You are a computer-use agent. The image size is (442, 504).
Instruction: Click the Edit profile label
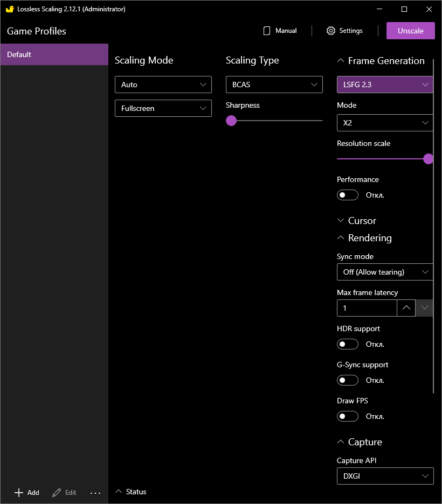tap(71, 493)
